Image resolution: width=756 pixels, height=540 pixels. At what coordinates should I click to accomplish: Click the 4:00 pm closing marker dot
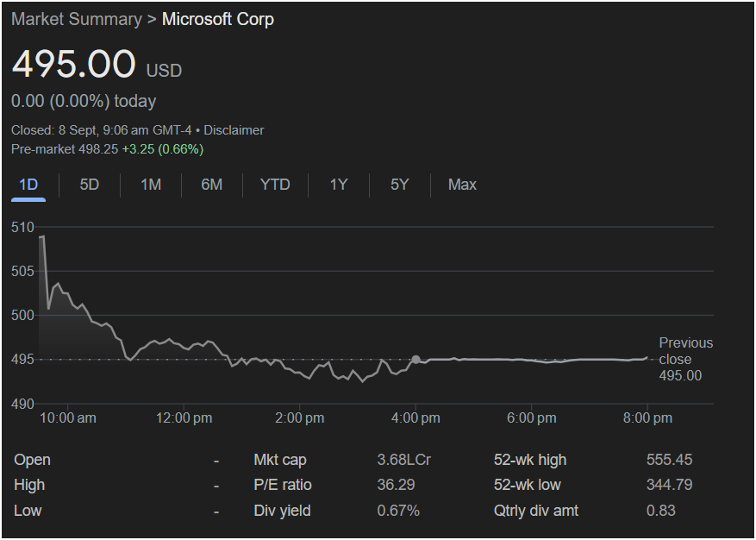tap(415, 360)
